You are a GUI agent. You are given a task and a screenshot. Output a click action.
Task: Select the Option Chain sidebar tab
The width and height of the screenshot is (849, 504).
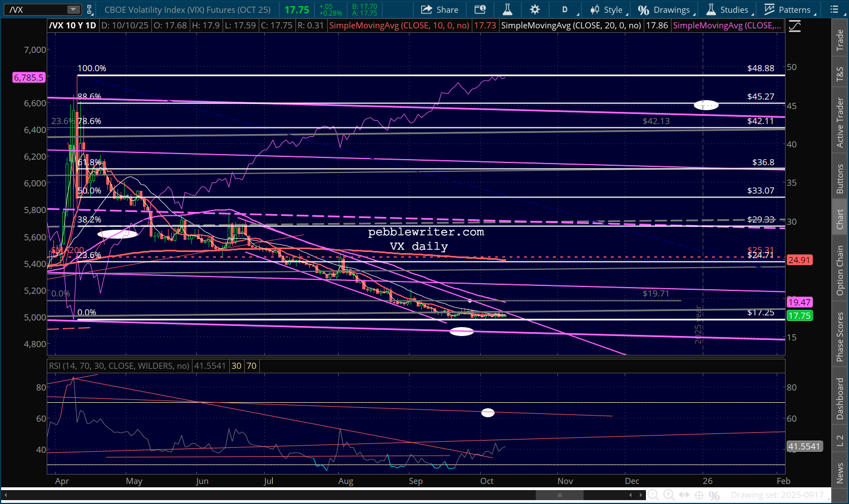pos(840,270)
